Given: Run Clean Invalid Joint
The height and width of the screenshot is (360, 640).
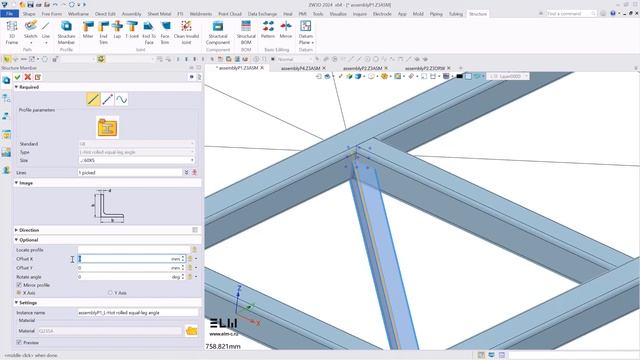Looking at the screenshot, I should (x=186, y=32).
